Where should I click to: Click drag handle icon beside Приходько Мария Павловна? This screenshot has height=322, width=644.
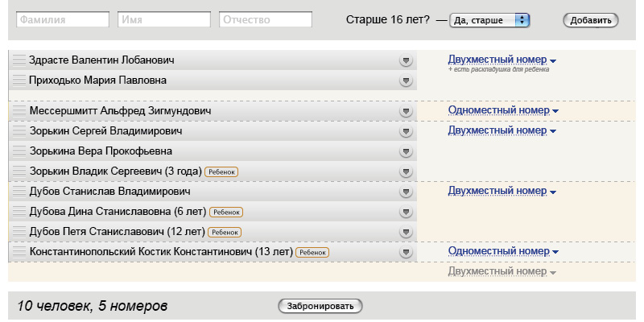pyautogui.click(x=19, y=80)
